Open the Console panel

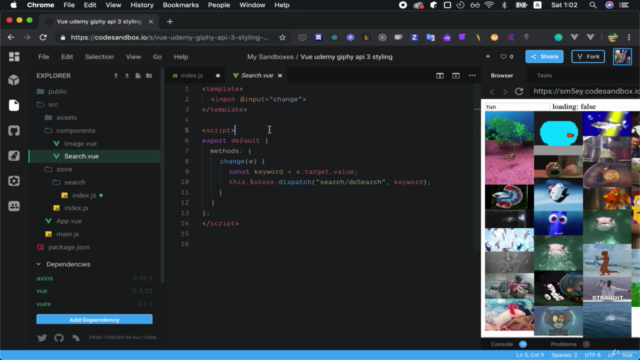click(x=502, y=344)
